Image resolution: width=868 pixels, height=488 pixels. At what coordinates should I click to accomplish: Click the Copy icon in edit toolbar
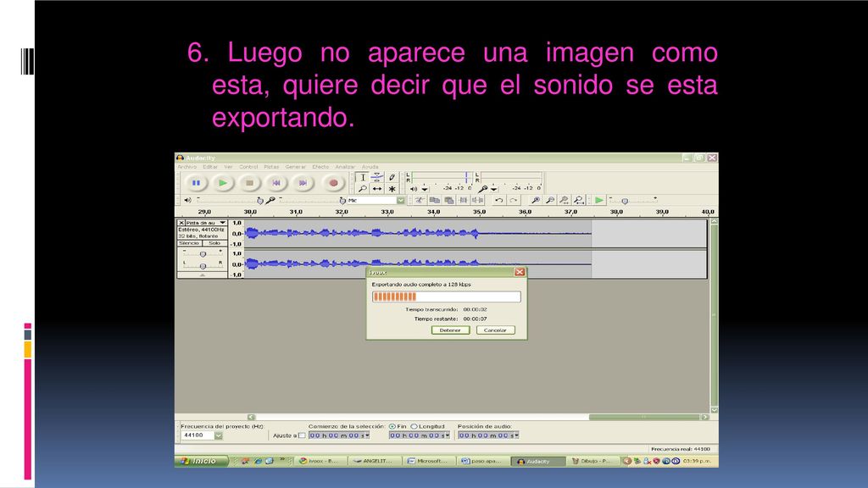coord(435,200)
